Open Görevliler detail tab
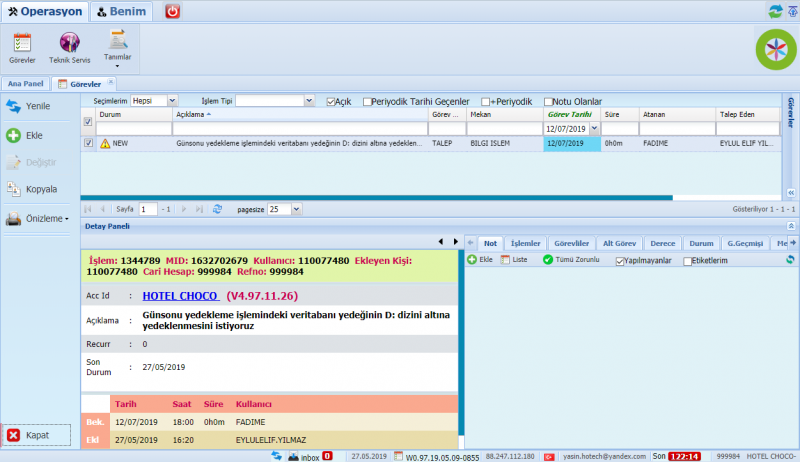 (x=571, y=243)
